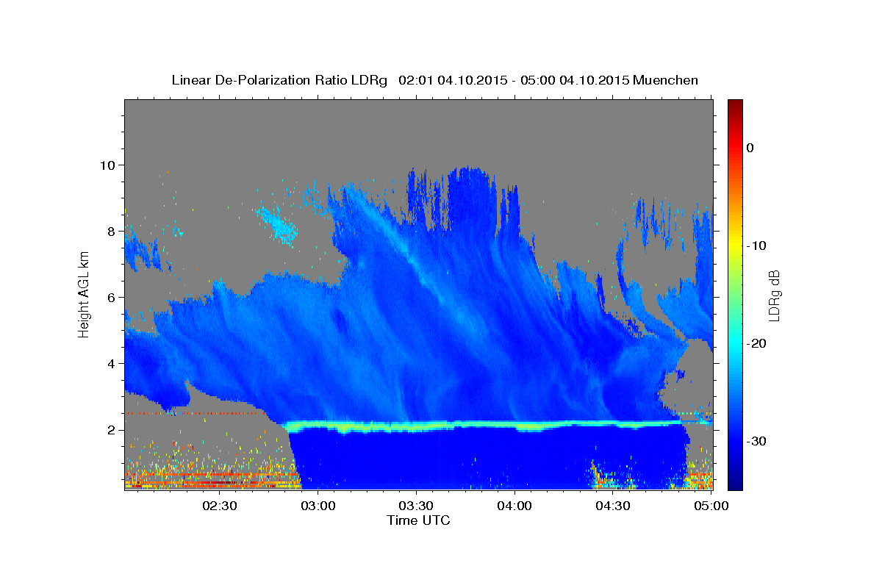The height and width of the screenshot is (588, 882).
Task: Click the isolated cyan patch near 8 km
Action: tap(278, 226)
